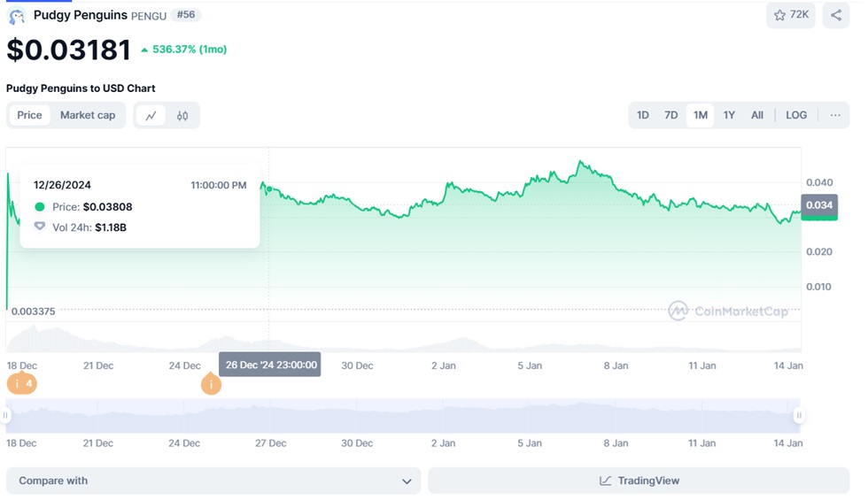The width and height of the screenshot is (868, 500).
Task: Switch to candlestick chart icon
Action: (x=182, y=115)
